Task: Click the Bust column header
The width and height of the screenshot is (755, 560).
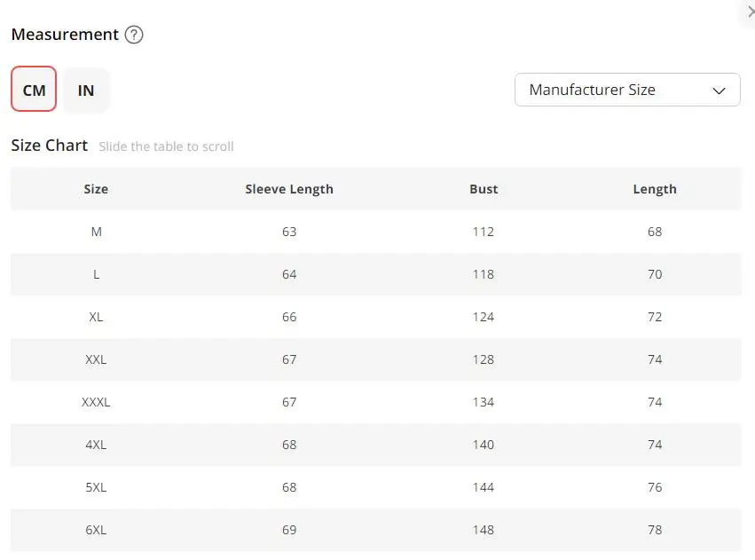Action: tap(484, 189)
